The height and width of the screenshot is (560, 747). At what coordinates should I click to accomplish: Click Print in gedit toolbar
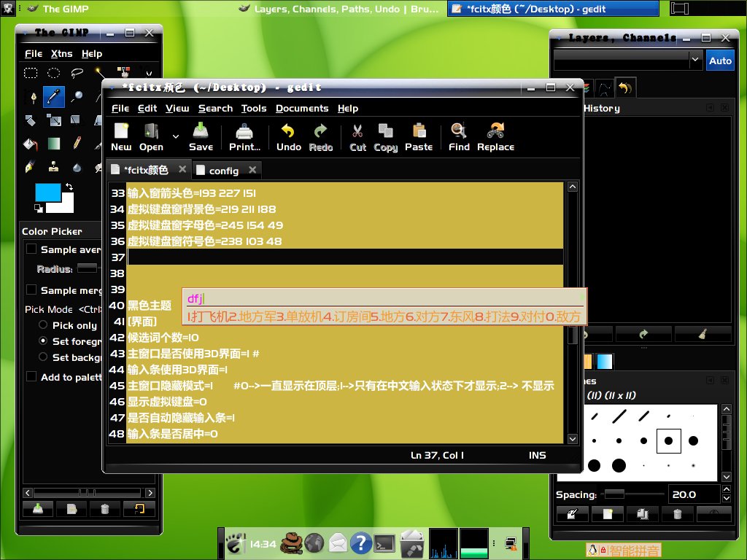click(244, 137)
